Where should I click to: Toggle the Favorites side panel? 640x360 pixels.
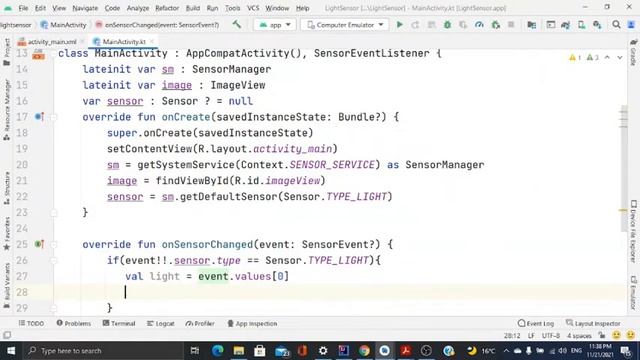[7, 233]
